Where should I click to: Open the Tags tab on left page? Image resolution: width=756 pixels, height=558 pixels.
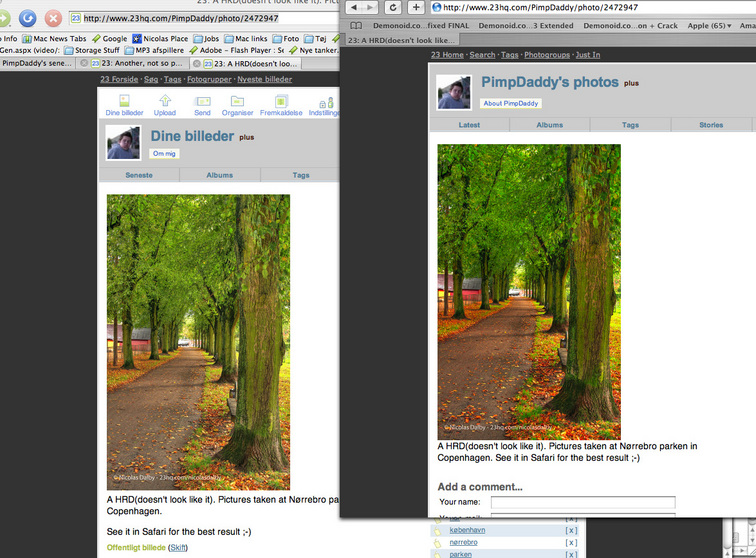[x=300, y=175]
